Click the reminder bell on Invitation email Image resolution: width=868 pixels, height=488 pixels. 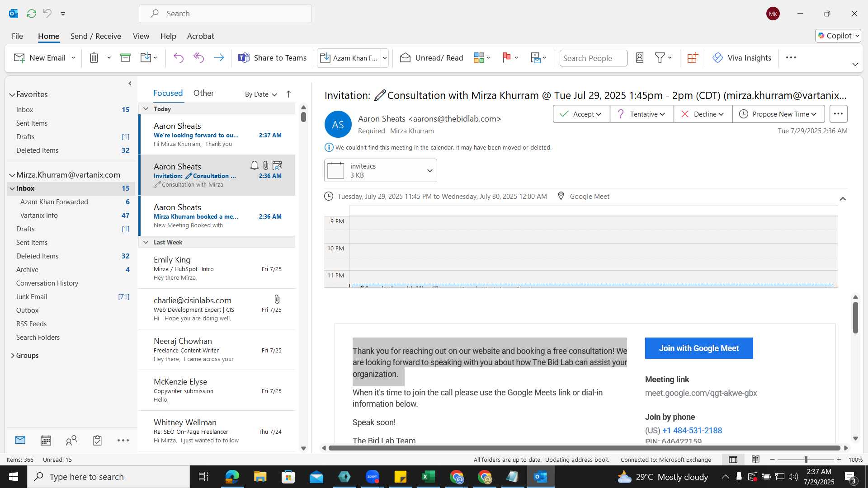pos(255,166)
